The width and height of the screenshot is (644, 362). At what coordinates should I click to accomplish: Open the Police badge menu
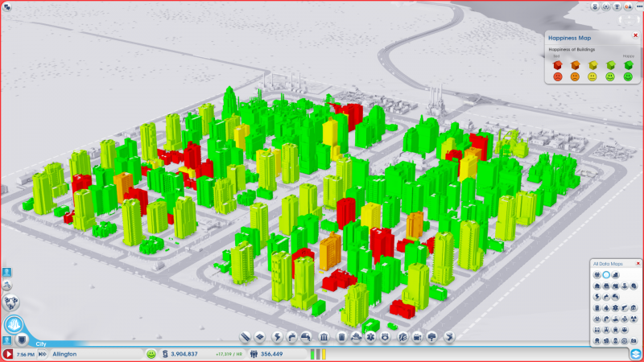coord(385,337)
